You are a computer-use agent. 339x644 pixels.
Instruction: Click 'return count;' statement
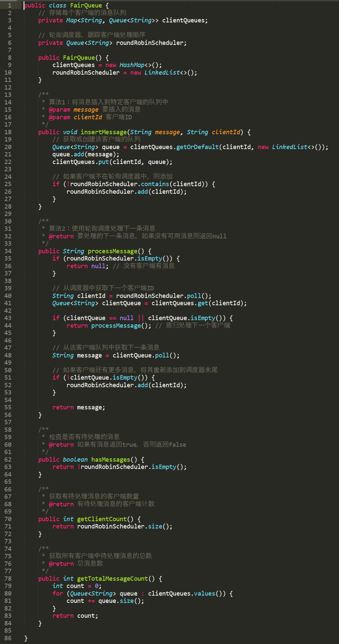(75, 616)
